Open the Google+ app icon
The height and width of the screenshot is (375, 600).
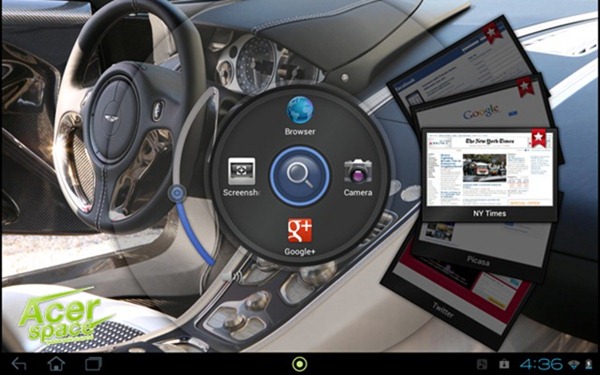(x=300, y=231)
